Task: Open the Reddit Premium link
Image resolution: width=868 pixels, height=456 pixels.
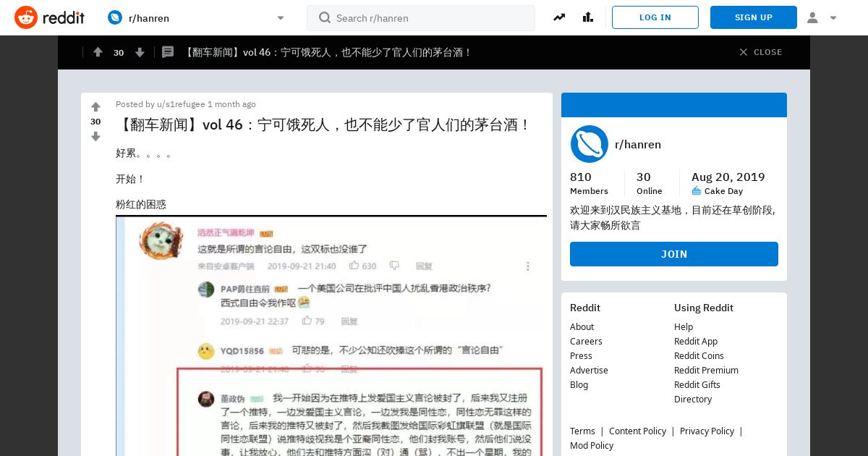Action: tap(706, 370)
